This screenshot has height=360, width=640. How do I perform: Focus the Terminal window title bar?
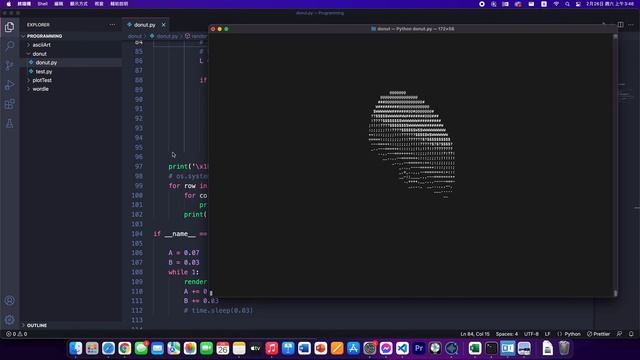tap(413, 29)
